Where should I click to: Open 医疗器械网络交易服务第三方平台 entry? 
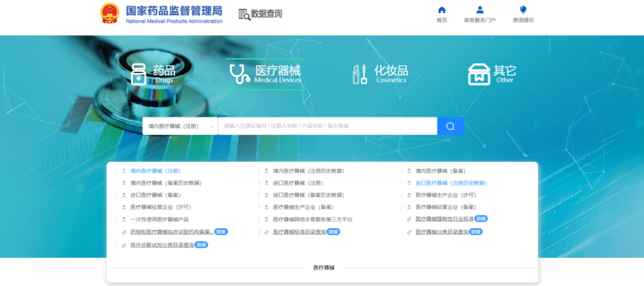point(312,219)
